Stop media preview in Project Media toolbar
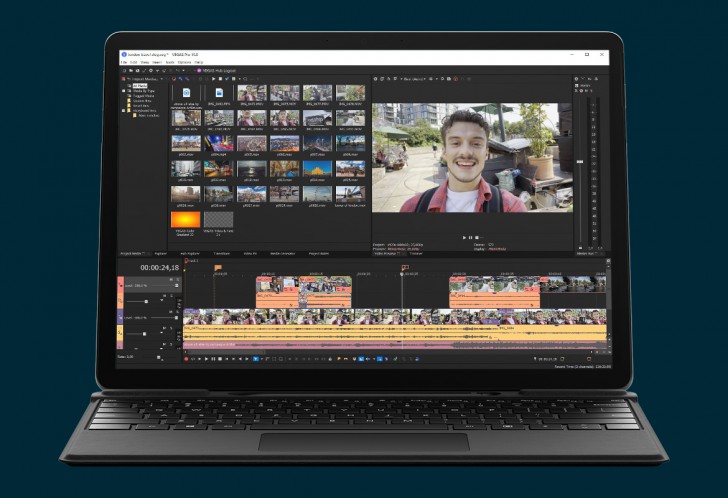Screen dimensions: 728x498 [220, 79]
